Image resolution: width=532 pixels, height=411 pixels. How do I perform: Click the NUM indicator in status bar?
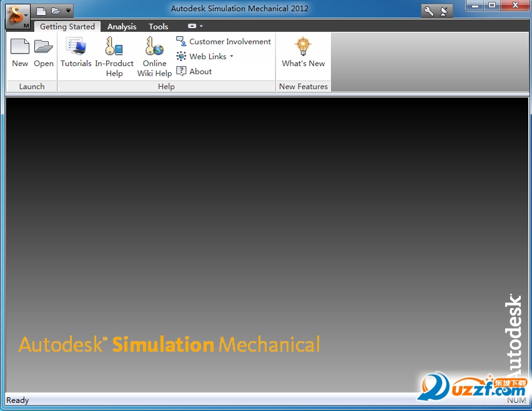[516, 400]
